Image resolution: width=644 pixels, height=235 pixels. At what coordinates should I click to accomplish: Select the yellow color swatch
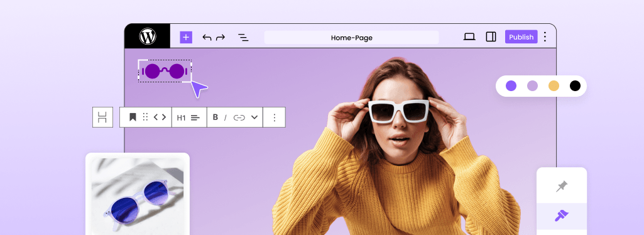[x=554, y=86]
